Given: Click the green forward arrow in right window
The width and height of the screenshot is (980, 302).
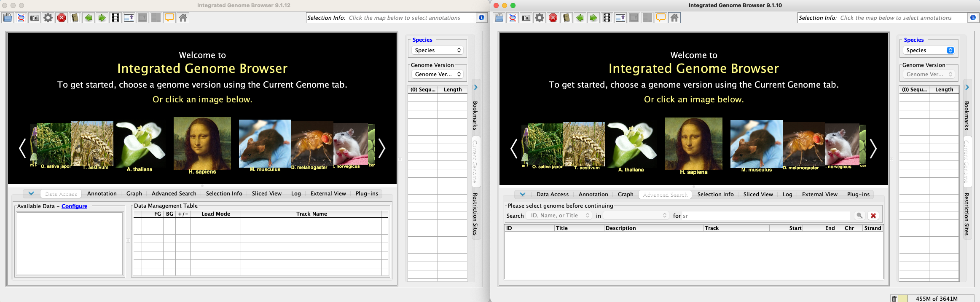Looking at the screenshot, I should tap(593, 18).
